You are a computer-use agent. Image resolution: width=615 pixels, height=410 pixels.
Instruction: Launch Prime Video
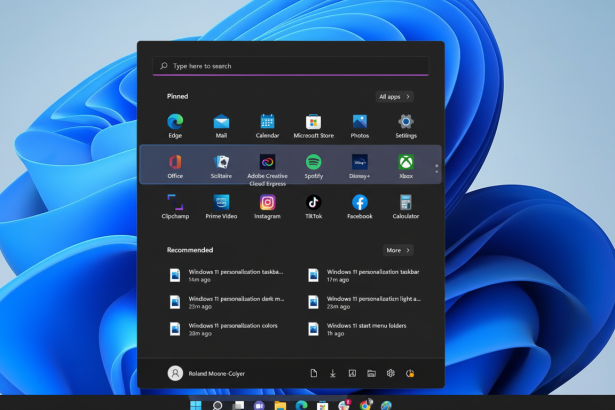(x=221, y=207)
